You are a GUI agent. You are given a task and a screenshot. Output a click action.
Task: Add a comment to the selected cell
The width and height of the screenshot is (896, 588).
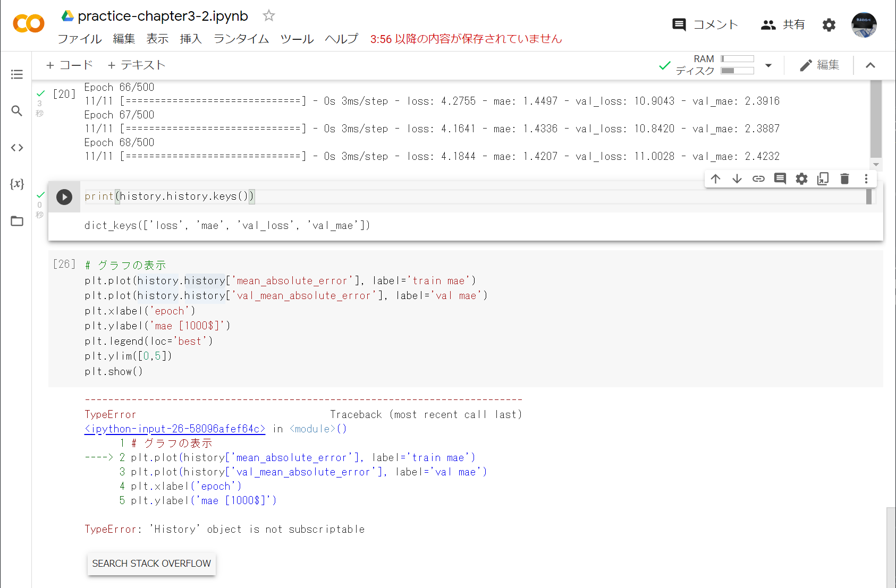click(x=780, y=179)
